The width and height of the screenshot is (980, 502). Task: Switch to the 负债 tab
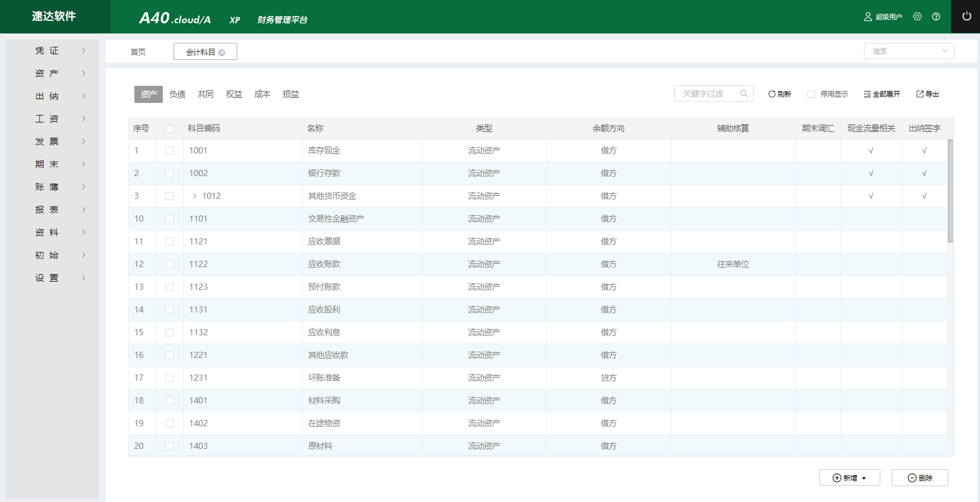click(177, 94)
